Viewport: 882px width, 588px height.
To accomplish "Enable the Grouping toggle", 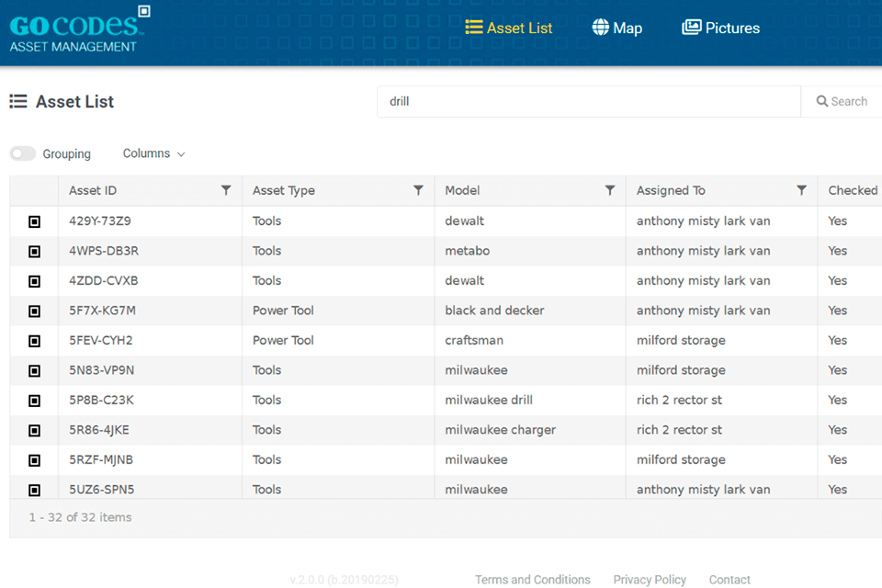I will [22, 153].
